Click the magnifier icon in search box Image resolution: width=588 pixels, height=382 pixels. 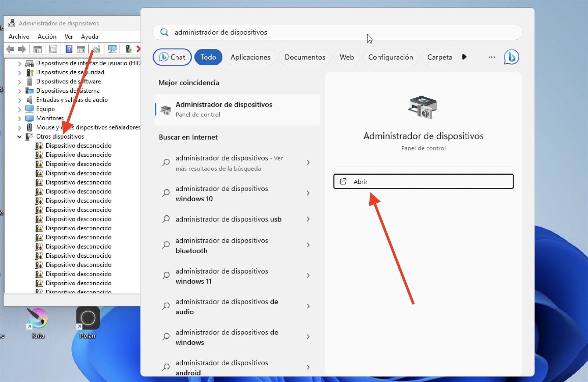(x=164, y=32)
